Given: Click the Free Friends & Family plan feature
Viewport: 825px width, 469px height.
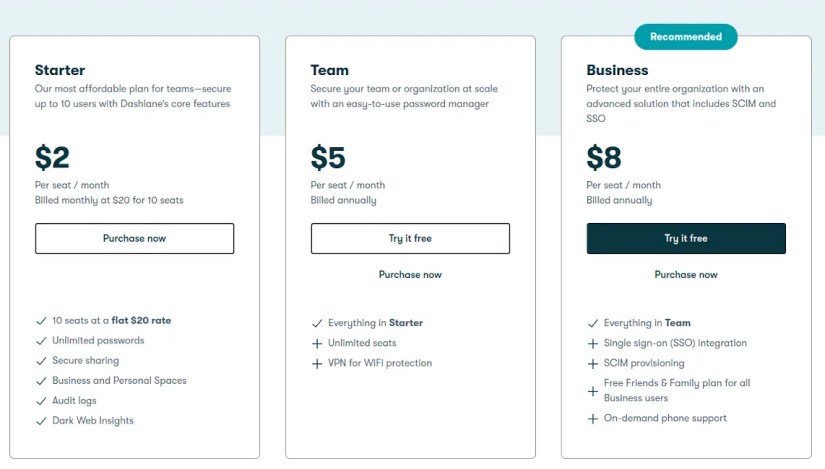Looking at the screenshot, I should (676, 390).
